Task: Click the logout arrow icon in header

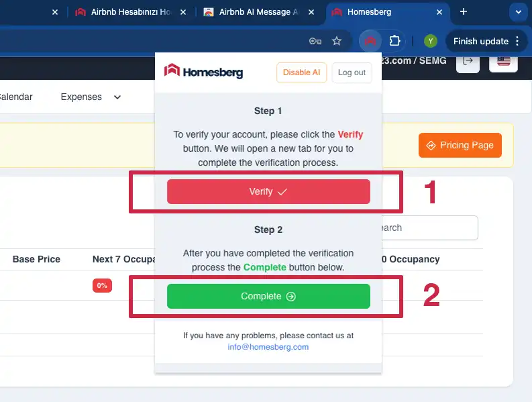Action: (468, 61)
